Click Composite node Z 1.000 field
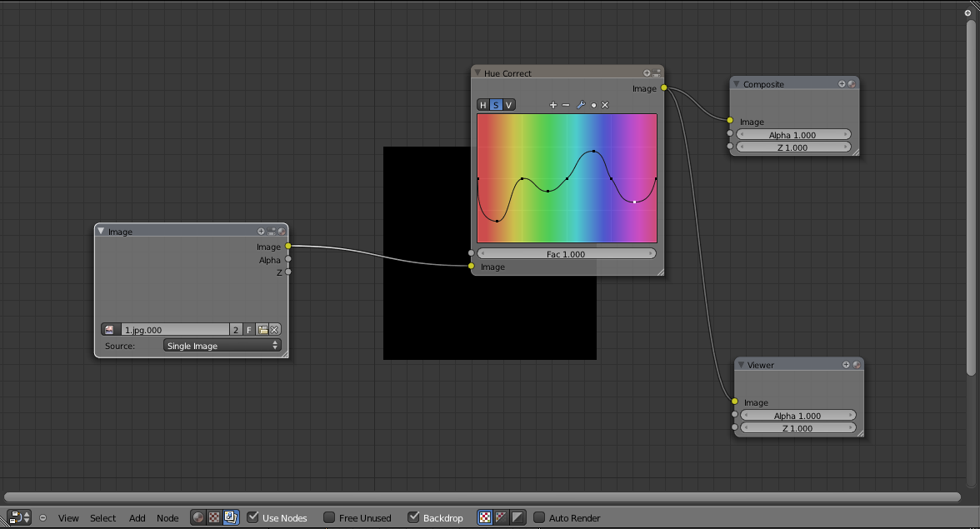 coord(793,147)
